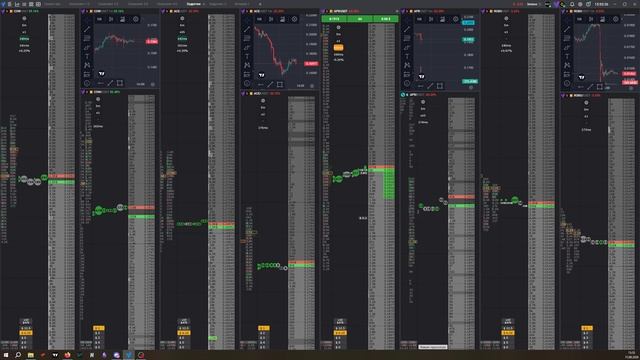Click yellow link-color square in ROBO panel header
640x360 pixels.
click(x=491, y=11)
